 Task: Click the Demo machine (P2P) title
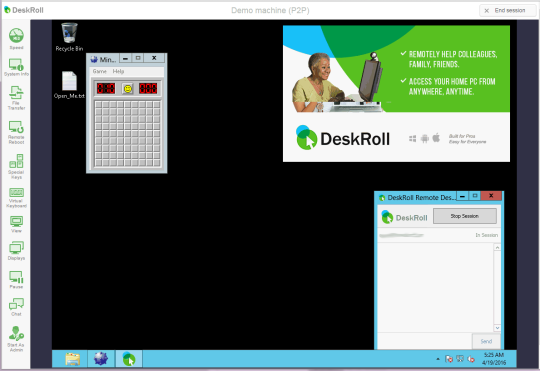pyautogui.click(x=270, y=10)
